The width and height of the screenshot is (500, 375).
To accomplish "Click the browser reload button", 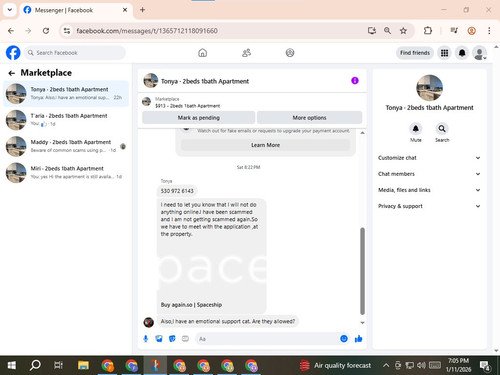I will (46, 31).
